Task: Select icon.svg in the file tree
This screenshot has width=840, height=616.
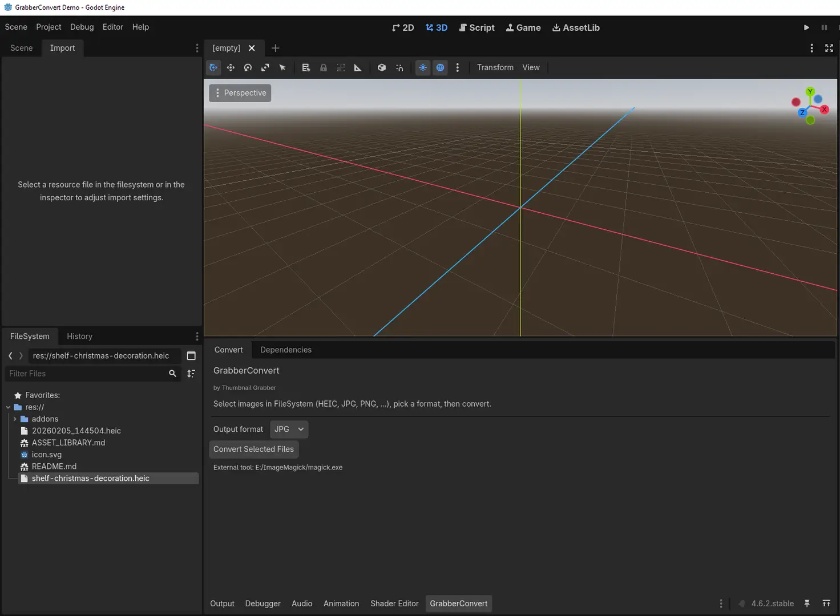Action: click(x=46, y=455)
